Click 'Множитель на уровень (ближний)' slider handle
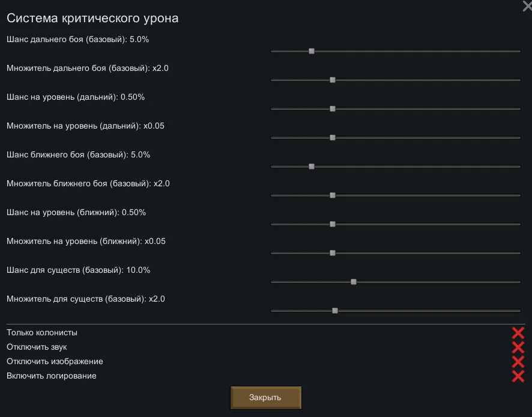This screenshot has height=417, width=532. point(332,253)
